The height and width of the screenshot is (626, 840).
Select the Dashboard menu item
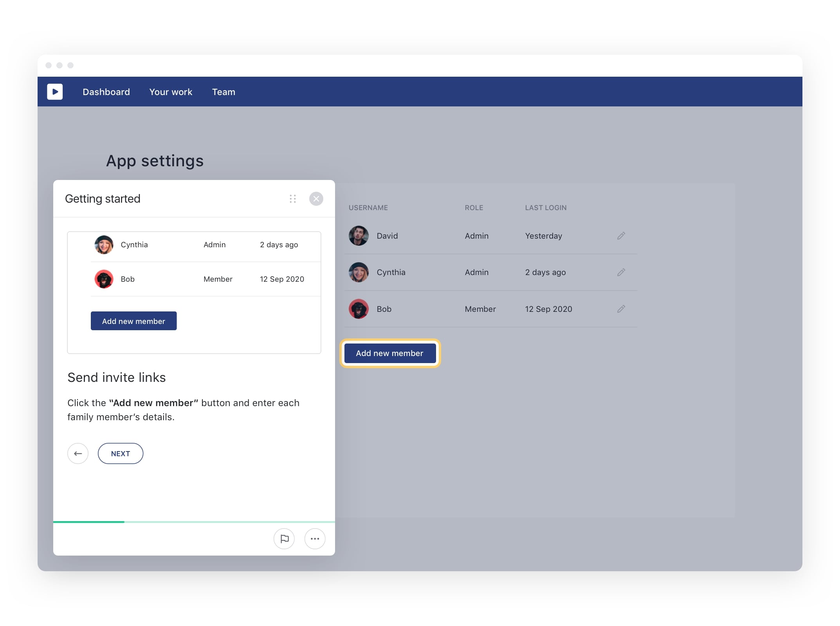pos(107,92)
